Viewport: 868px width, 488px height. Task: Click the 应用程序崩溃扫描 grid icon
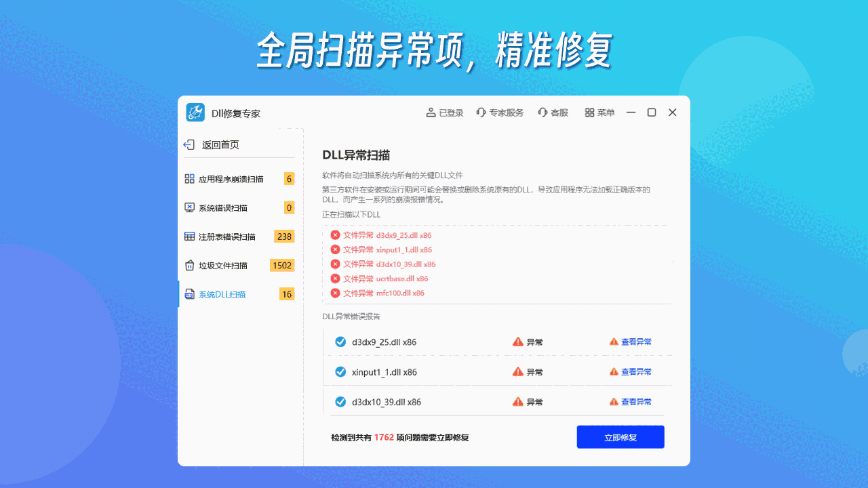(x=190, y=179)
